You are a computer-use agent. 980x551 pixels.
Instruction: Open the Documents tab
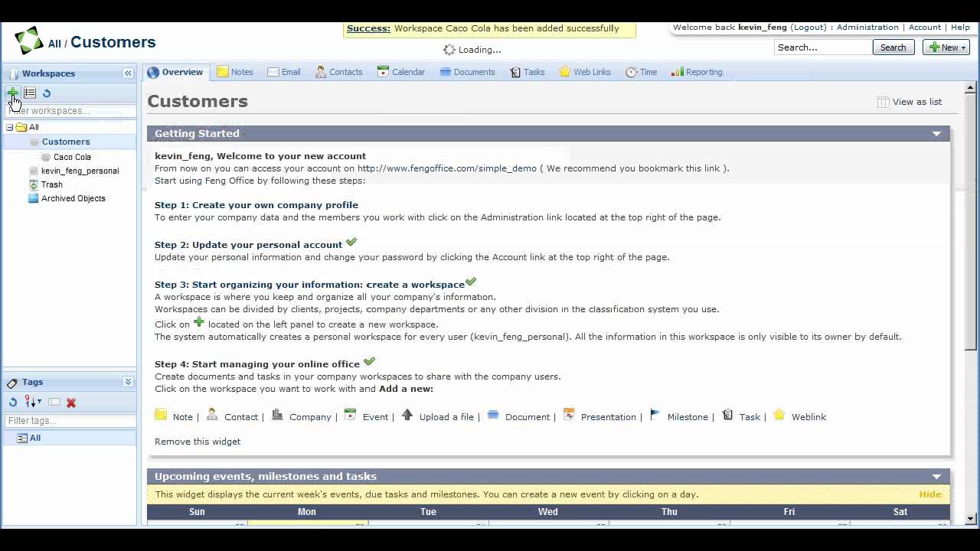point(468,72)
